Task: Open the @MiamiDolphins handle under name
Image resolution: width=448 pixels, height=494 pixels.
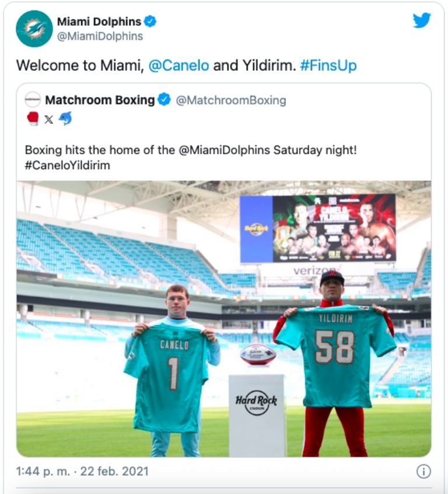Action: tap(100, 36)
